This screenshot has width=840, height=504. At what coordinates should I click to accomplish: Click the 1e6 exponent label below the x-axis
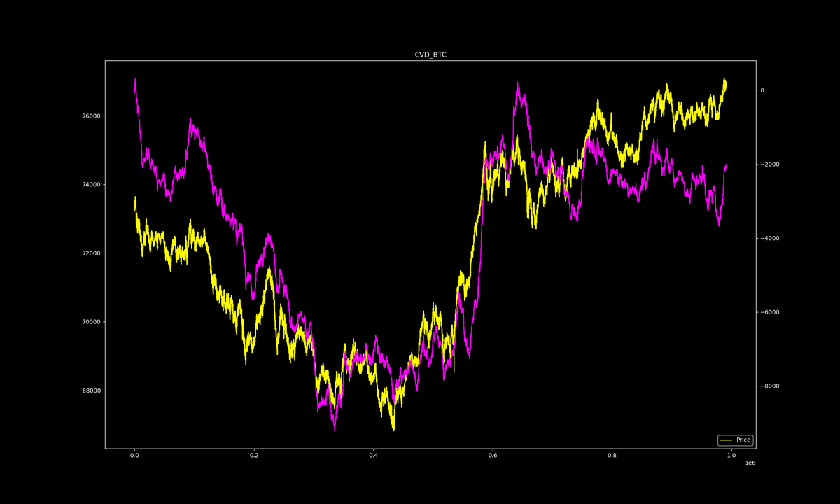coord(750,464)
